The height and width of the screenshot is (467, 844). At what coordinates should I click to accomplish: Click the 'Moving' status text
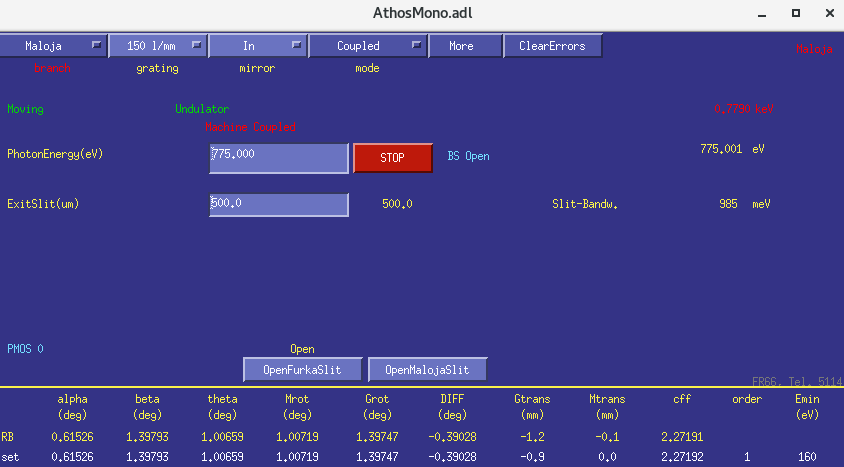(25, 109)
